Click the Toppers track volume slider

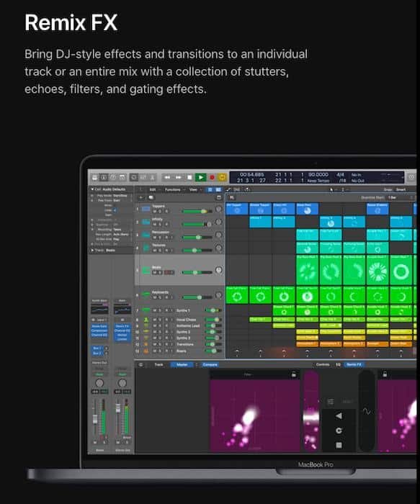(197, 211)
